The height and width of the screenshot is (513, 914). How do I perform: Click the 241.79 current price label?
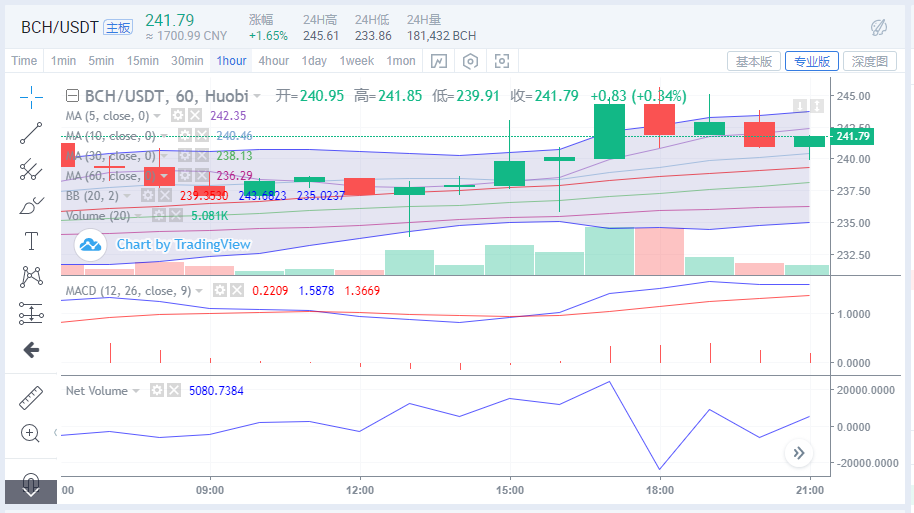pyautogui.click(x=852, y=136)
